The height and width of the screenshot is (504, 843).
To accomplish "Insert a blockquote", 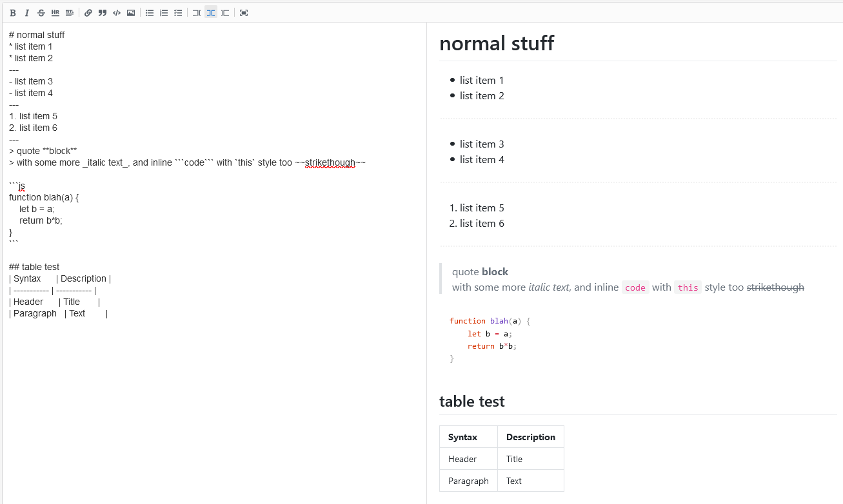I will pyautogui.click(x=102, y=12).
